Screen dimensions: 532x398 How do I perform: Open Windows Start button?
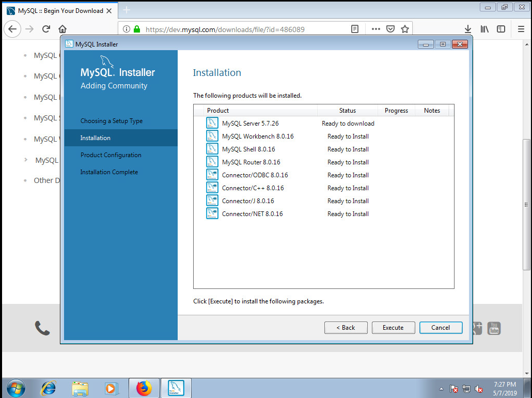point(15,388)
